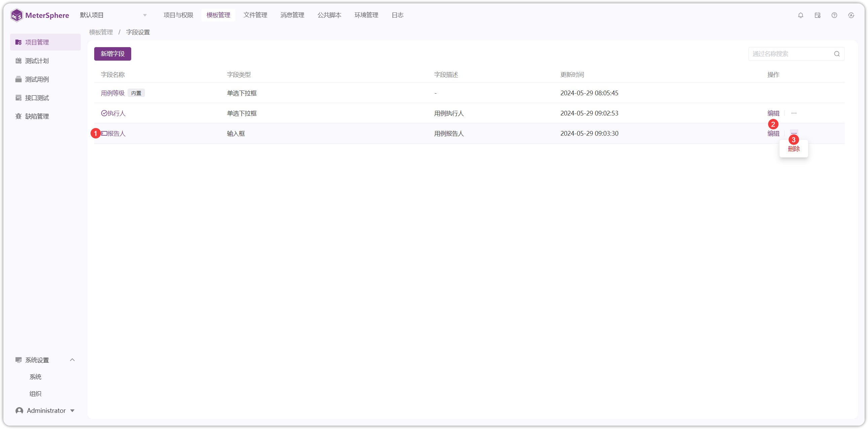Click the 项目管理 sidebar icon
This screenshot has width=868, height=429.
[19, 42]
